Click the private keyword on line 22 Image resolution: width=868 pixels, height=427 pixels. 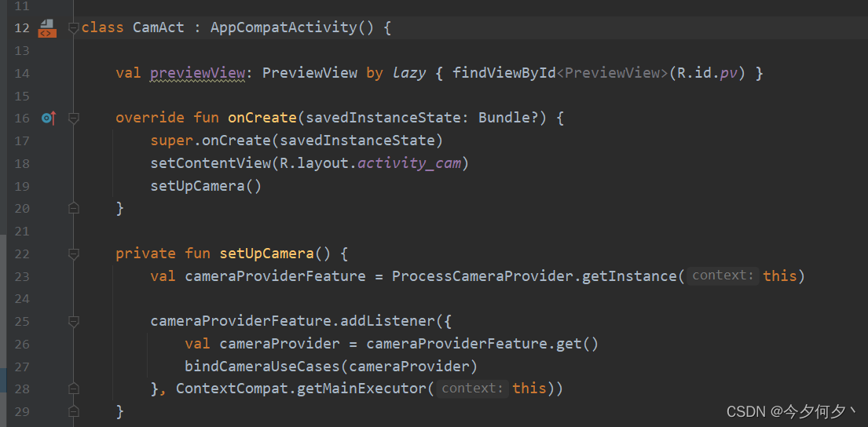tap(145, 254)
